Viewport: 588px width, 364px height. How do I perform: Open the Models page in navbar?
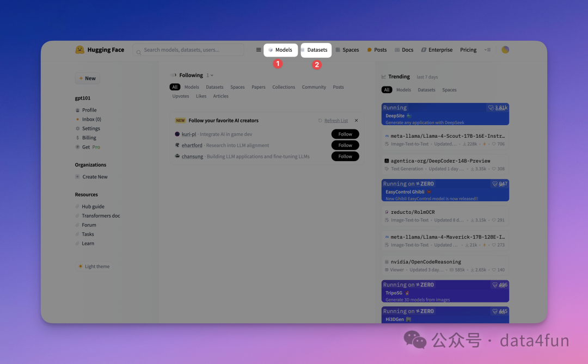pyautogui.click(x=280, y=50)
